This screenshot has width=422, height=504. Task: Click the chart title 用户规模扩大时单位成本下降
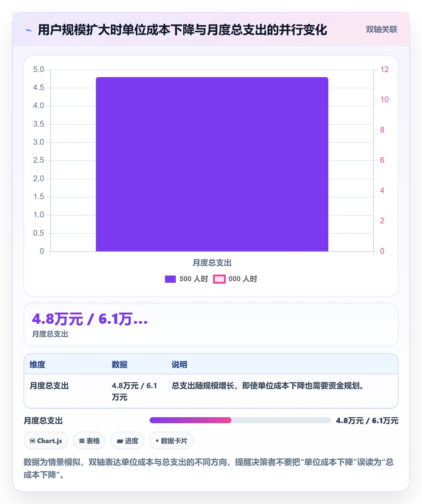[x=182, y=30]
